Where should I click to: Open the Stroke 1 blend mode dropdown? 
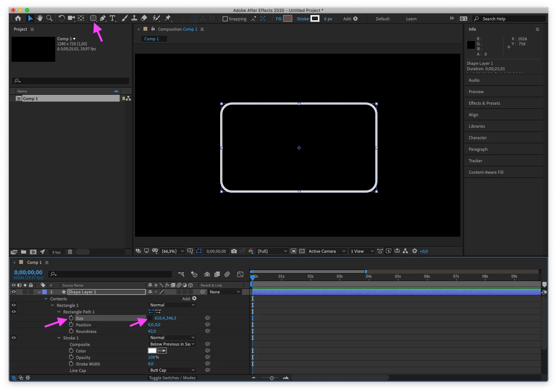click(x=172, y=338)
